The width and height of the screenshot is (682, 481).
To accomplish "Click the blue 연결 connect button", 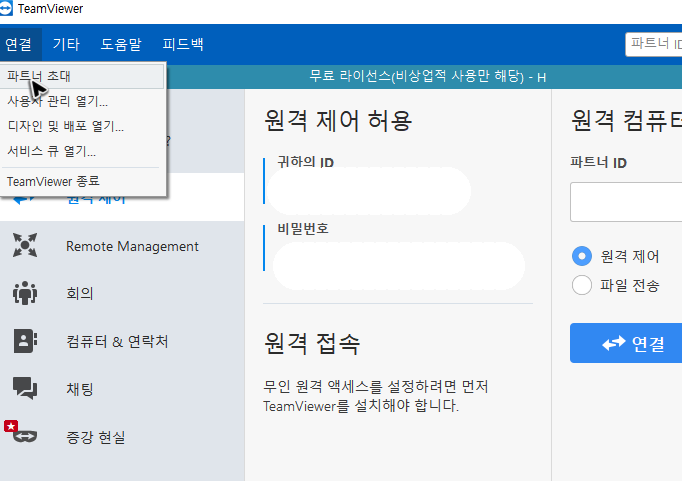I will 626,343.
